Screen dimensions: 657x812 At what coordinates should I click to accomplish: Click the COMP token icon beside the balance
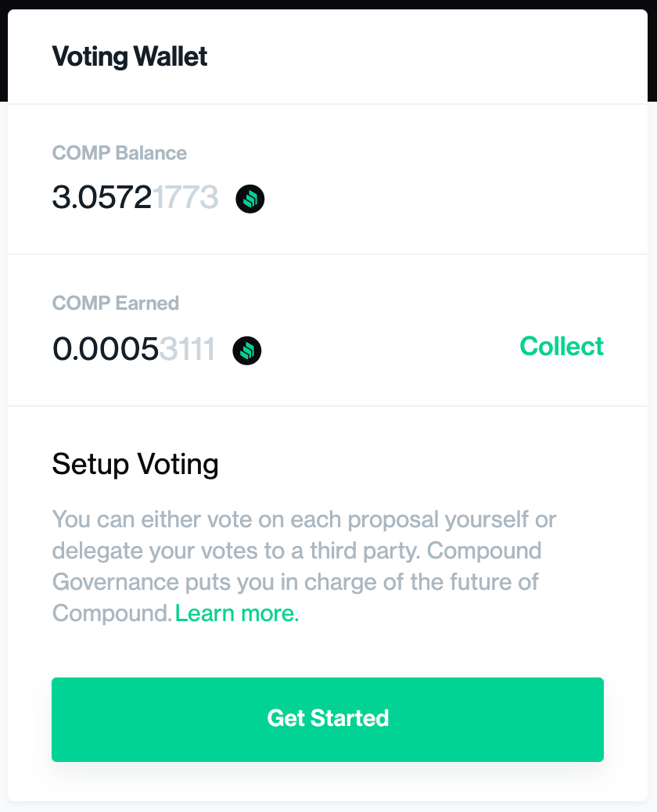tap(250, 199)
